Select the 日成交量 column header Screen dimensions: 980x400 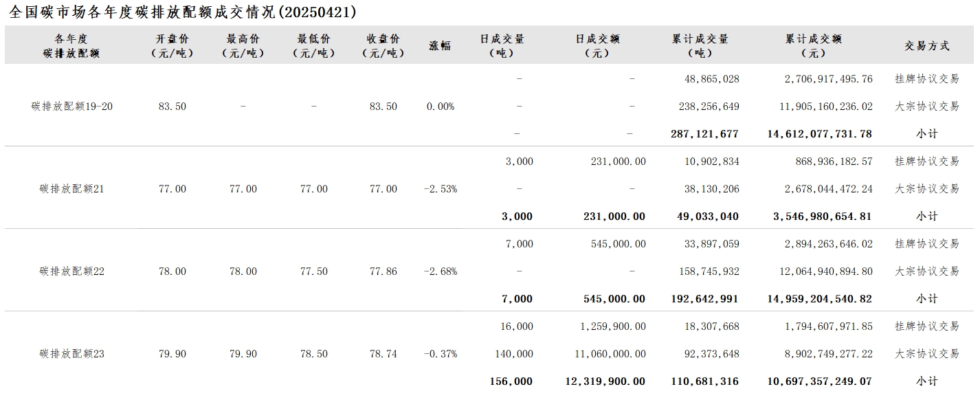tap(502, 46)
